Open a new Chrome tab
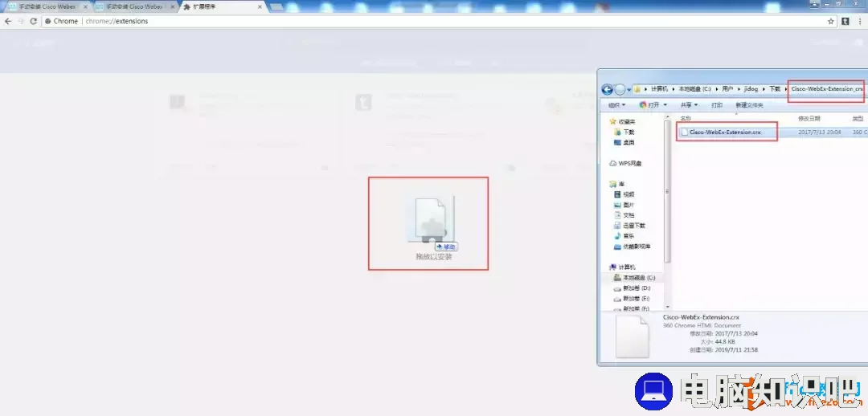 pos(276,6)
